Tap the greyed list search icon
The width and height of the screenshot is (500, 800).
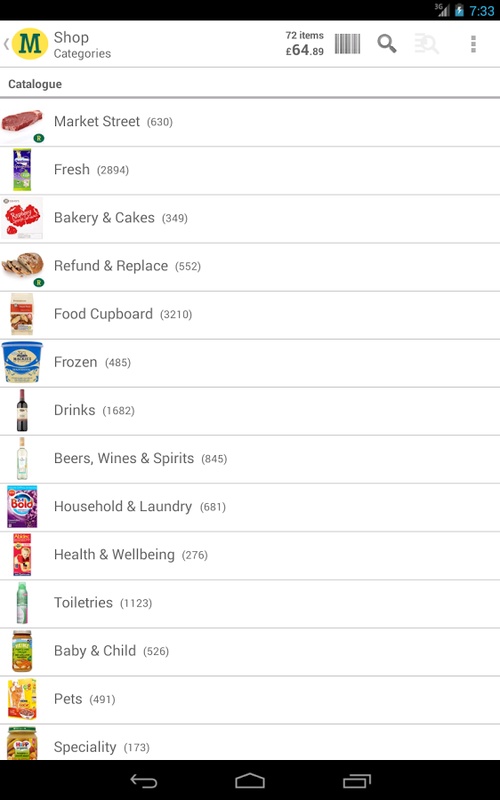(x=426, y=44)
